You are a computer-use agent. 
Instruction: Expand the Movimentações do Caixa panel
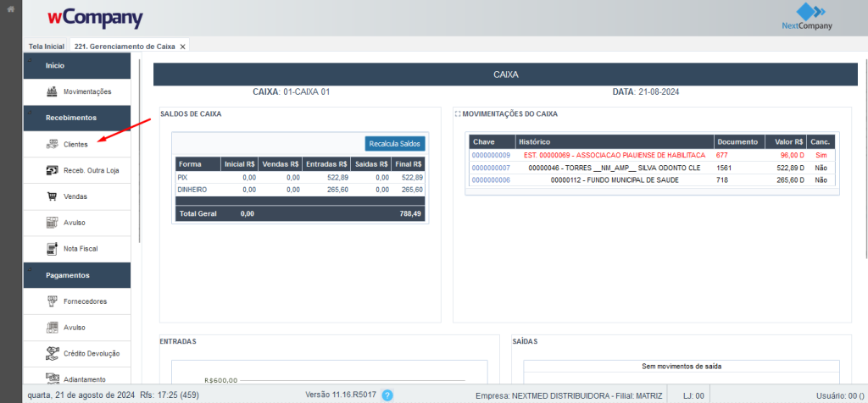[459, 113]
